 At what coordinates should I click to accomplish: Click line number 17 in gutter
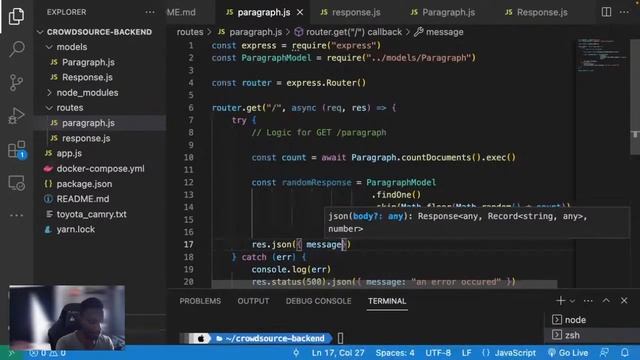point(189,244)
